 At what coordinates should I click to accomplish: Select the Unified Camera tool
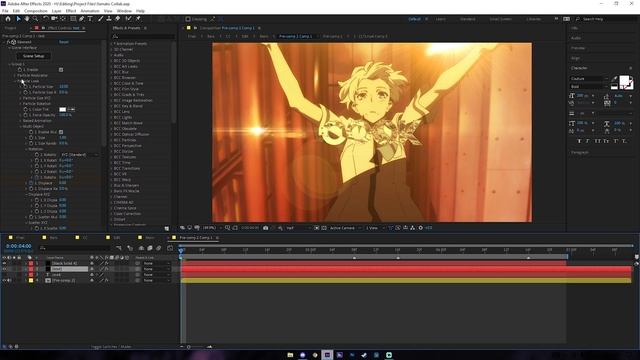click(x=54, y=19)
